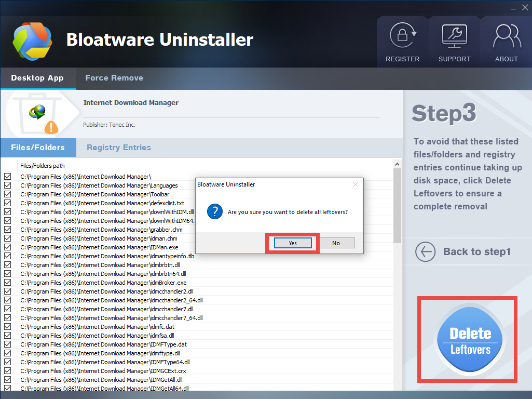
Task: Minimize the Bloatware Uninstaller window
Action: click(513, 8)
